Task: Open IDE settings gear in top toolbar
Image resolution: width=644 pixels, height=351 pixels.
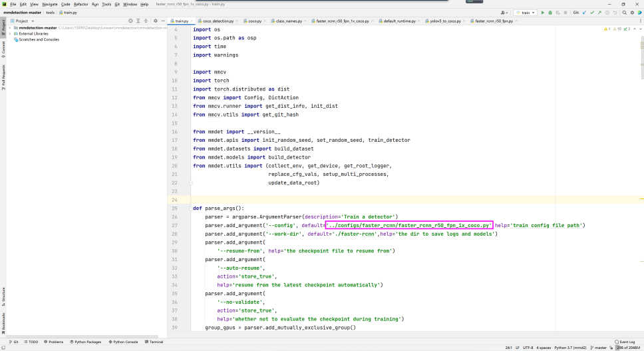Action: [x=632, y=13]
